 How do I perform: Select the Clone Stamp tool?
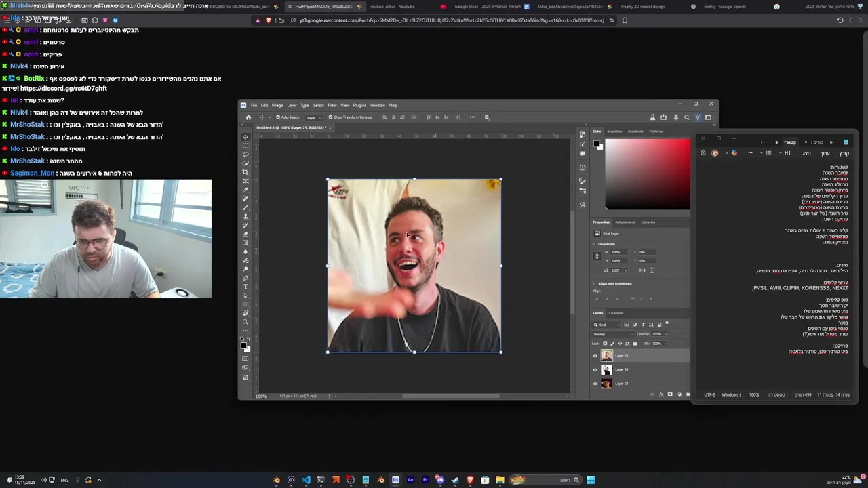pyautogui.click(x=245, y=216)
